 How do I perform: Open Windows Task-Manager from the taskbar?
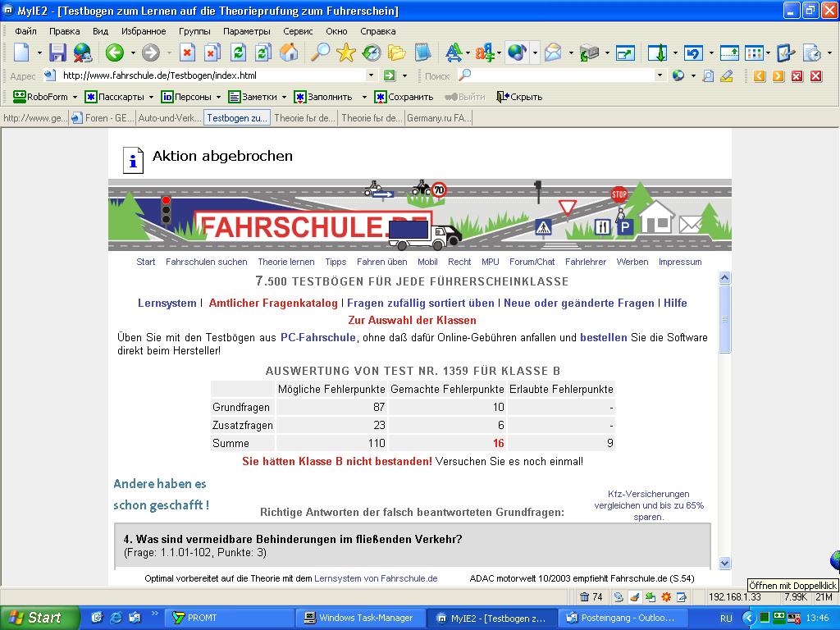361,618
